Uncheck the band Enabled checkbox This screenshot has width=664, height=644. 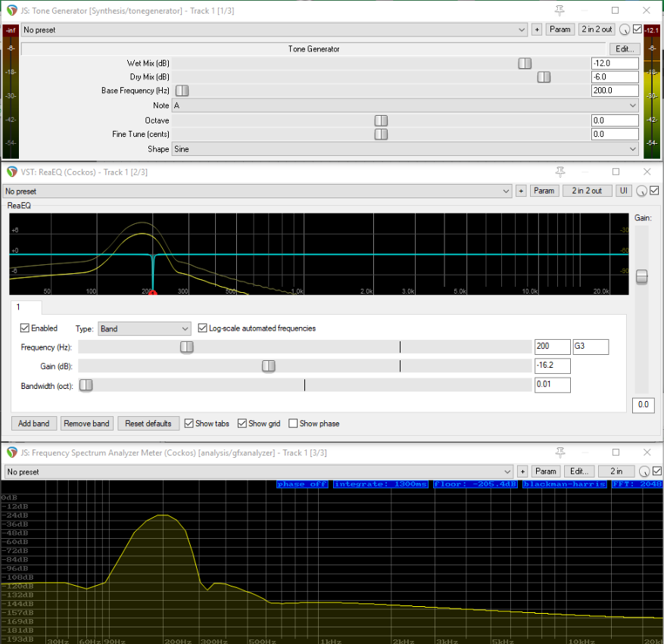pyautogui.click(x=25, y=328)
